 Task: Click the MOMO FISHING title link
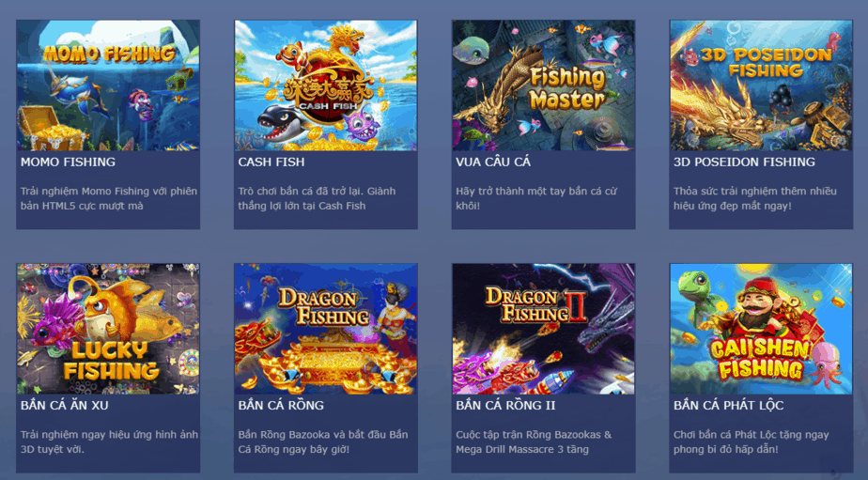[68, 163]
